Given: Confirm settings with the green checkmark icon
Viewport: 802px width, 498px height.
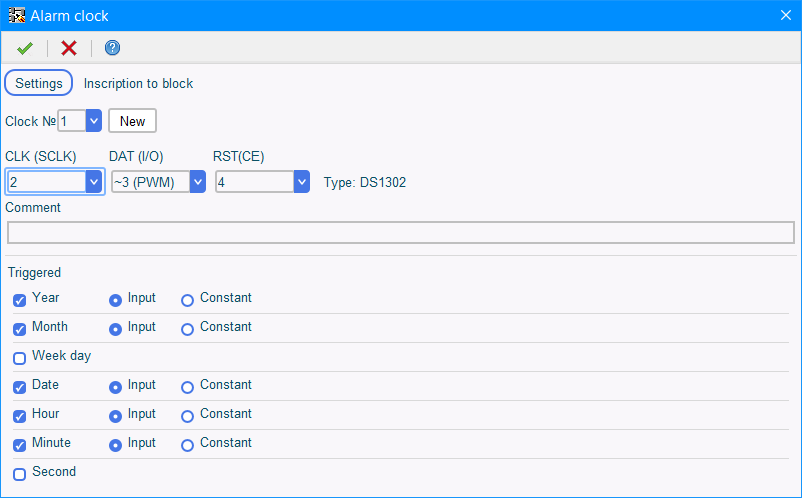Looking at the screenshot, I should click(x=25, y=48).
